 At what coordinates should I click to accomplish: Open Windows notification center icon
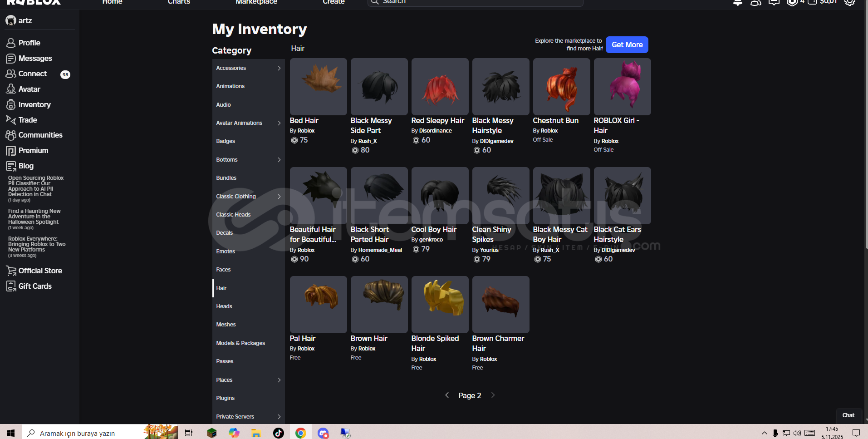[856, 433]
